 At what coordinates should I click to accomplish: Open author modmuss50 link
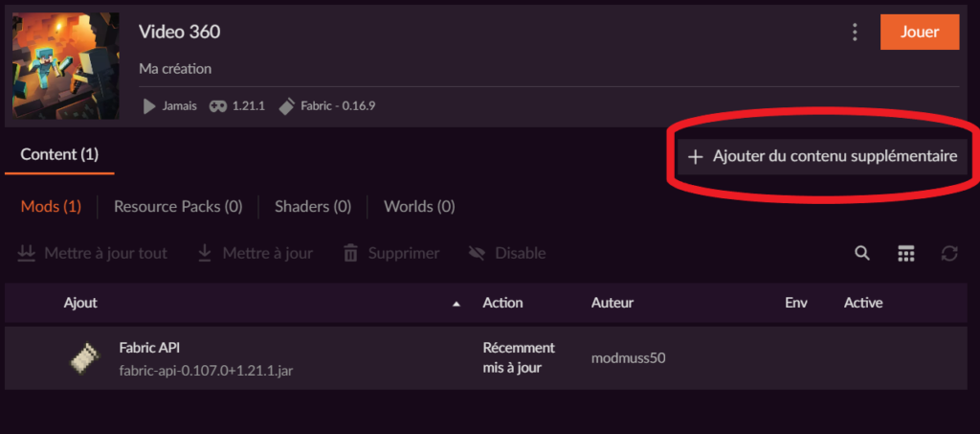pyautogui.click(x=628, y=358)
